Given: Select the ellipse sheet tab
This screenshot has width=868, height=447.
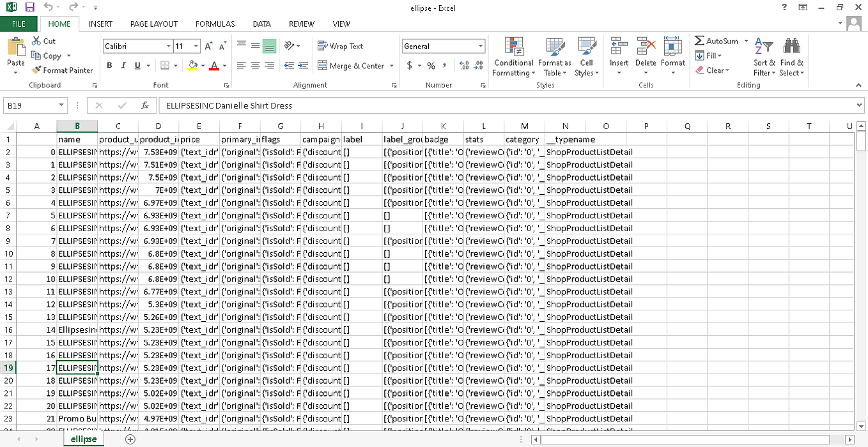Looking at the screenshot, I should 83,439.
